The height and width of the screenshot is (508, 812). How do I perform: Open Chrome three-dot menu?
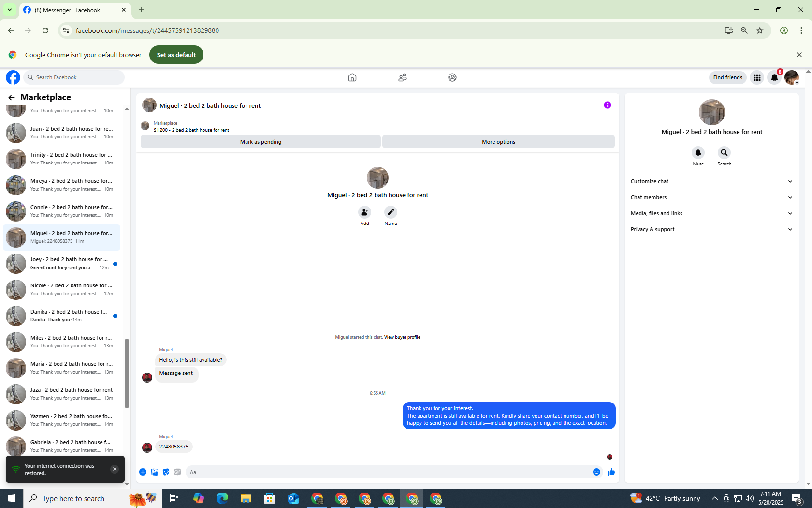[801, 30]
